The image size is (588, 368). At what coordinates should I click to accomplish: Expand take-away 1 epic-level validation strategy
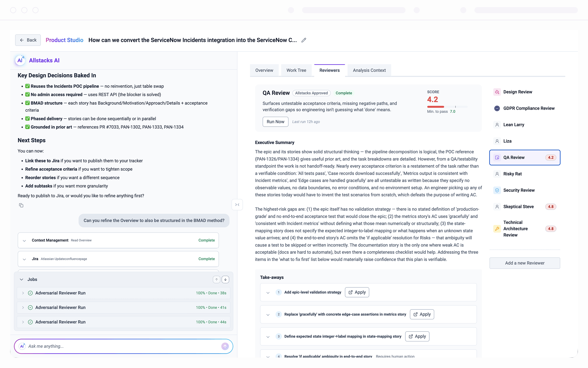tap(268, 293)
